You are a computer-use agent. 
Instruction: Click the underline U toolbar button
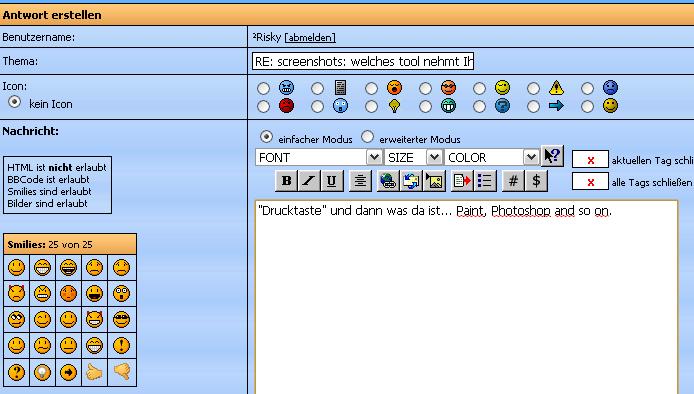(332, 181)
